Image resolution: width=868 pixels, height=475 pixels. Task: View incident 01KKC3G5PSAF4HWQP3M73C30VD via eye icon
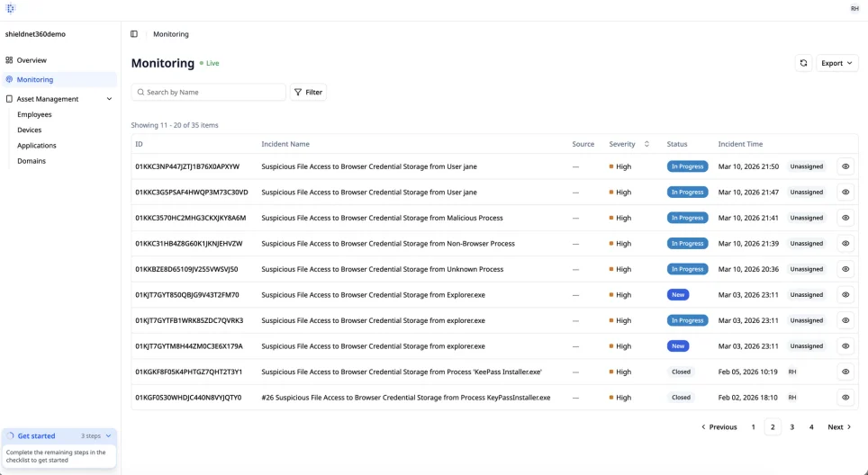coord(845,193)
